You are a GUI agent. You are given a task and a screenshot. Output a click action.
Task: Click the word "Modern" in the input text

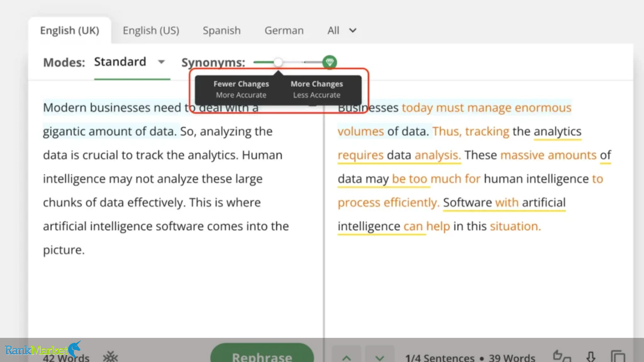65,108
